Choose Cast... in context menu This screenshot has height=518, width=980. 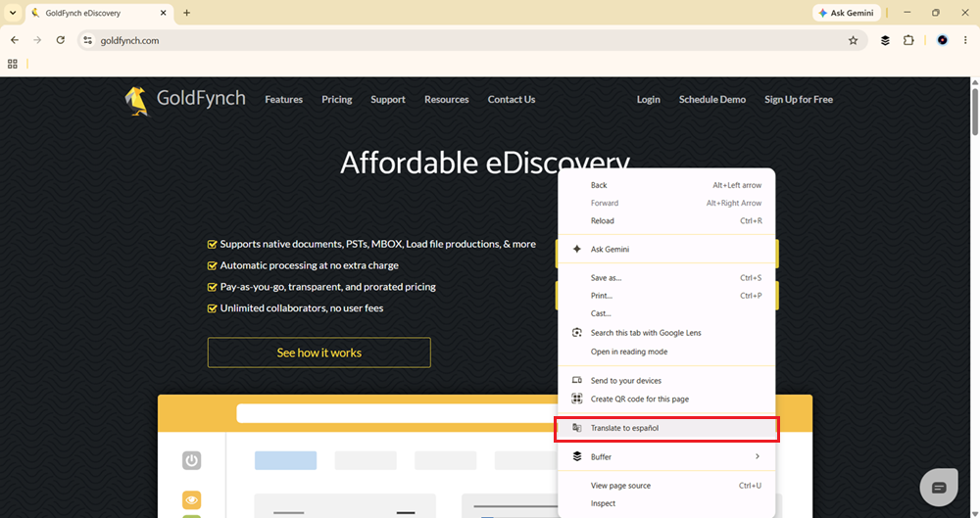666,313
